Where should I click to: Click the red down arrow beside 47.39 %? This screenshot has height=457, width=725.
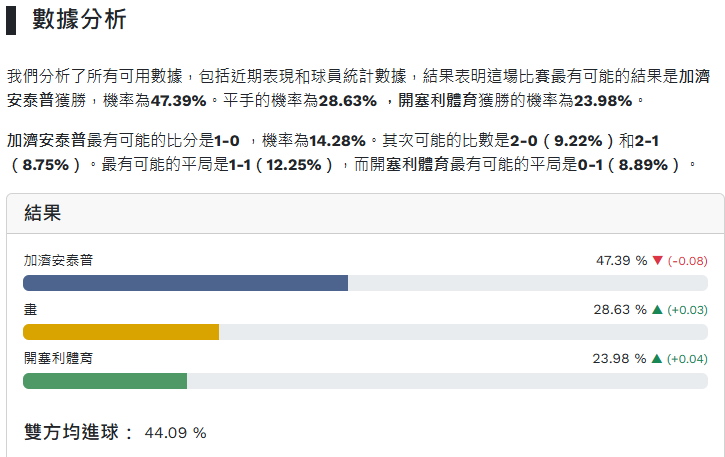657,261
